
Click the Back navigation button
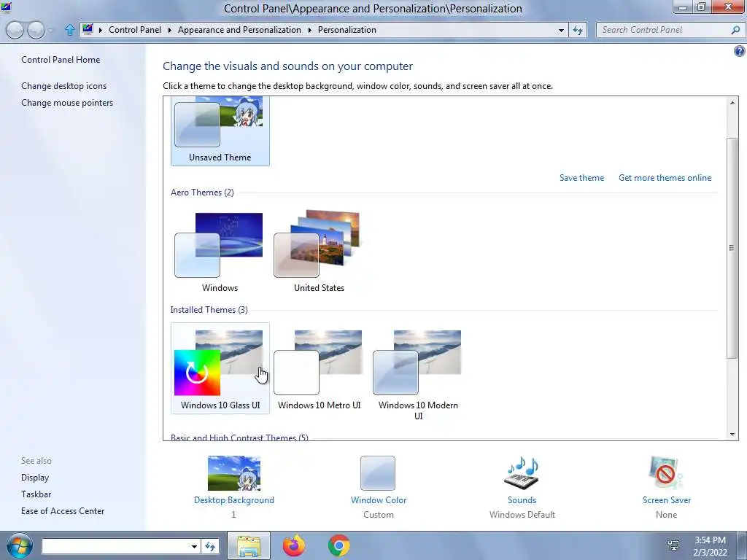tap(15, 30)
